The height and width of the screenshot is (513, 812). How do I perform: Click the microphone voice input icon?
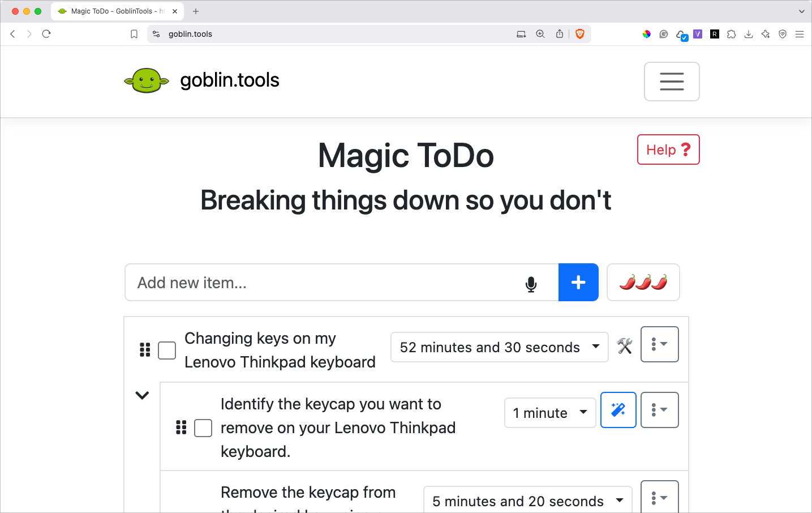531,284
